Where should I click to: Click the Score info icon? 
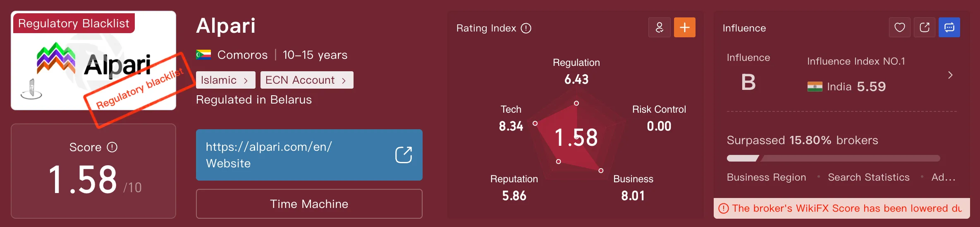112,147
